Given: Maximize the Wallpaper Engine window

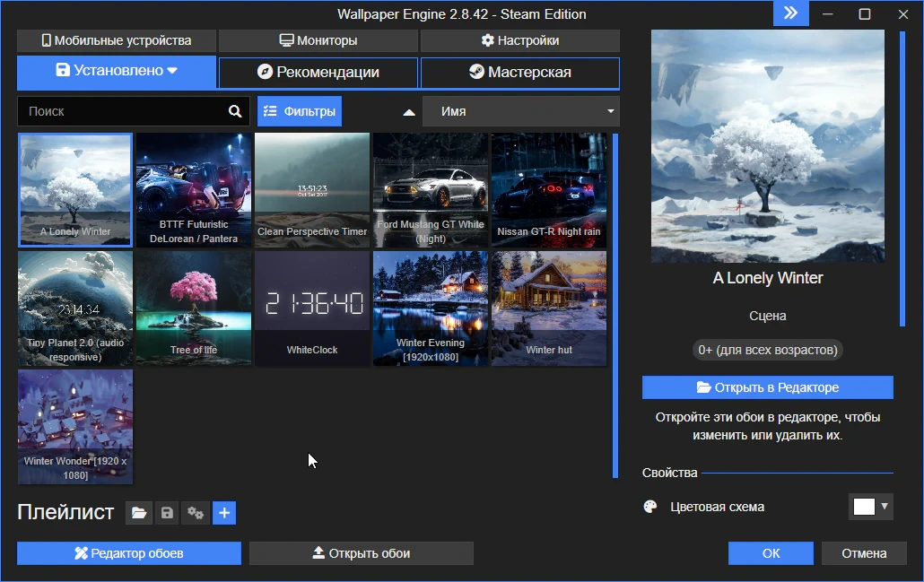Looking at the screenshot, I should (865, 13).
